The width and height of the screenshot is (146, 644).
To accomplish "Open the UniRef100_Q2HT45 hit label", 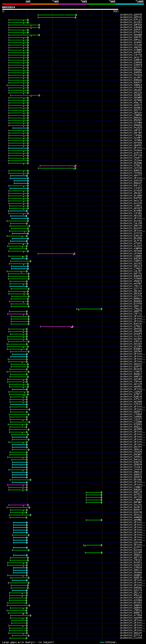I will click(x=131, y=15).
